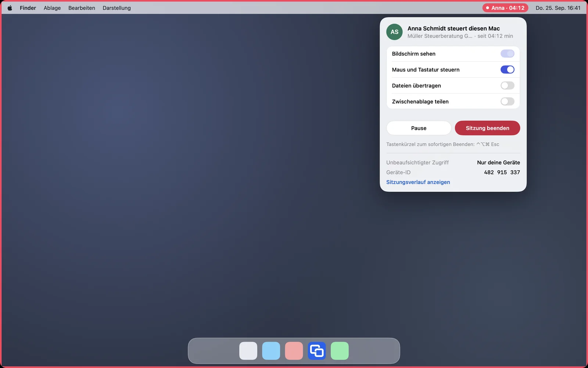Click the AS avatar of Anna Schmidt
The height and width of the screenshot is (368, 588).
coord(394,32)
